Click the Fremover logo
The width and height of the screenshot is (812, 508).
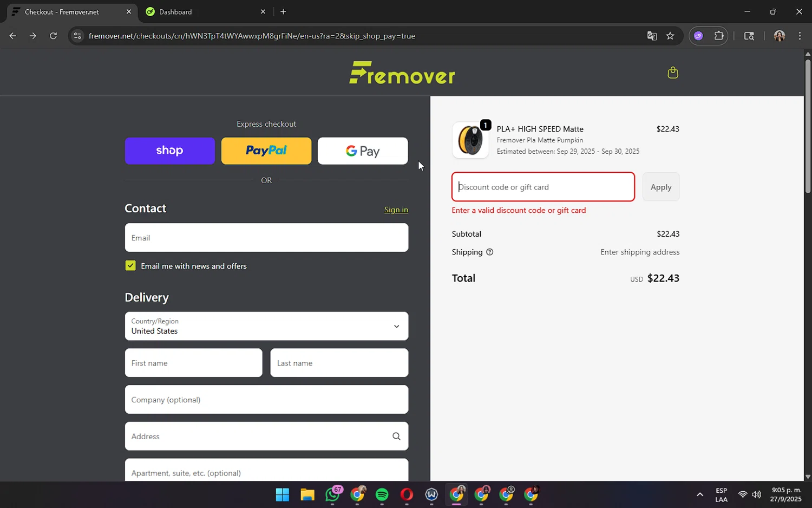pyautogui.click(x=402, y=73)
